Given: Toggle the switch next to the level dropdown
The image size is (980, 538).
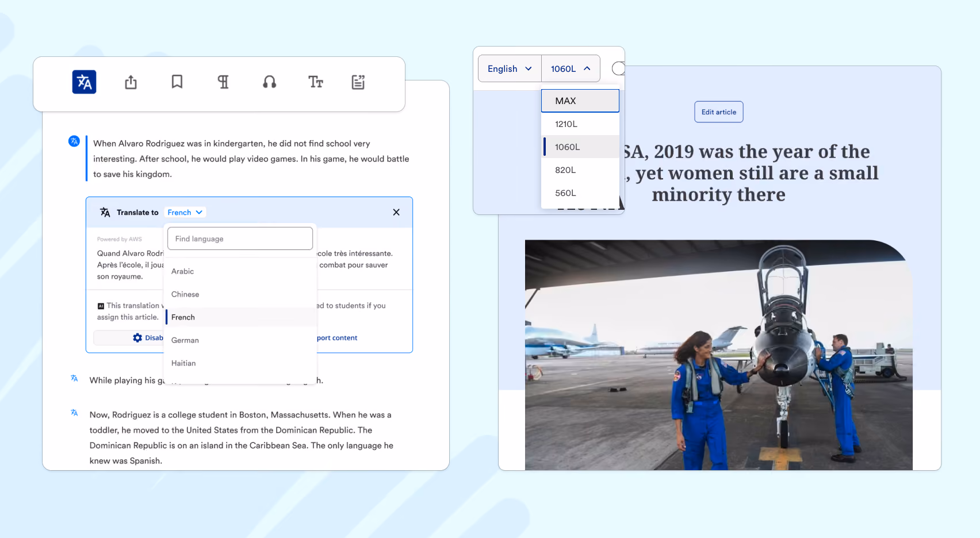Looking at the screenshot, I should tap(619, 68).
